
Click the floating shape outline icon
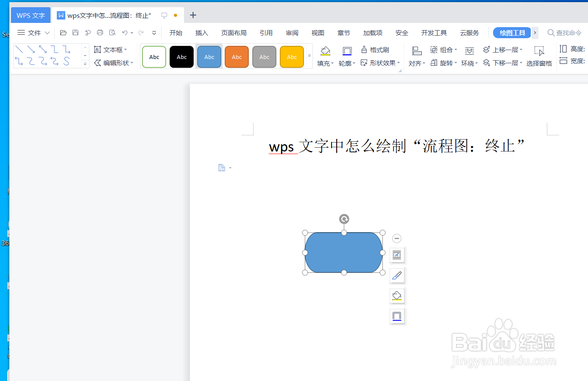coord(397,316)
